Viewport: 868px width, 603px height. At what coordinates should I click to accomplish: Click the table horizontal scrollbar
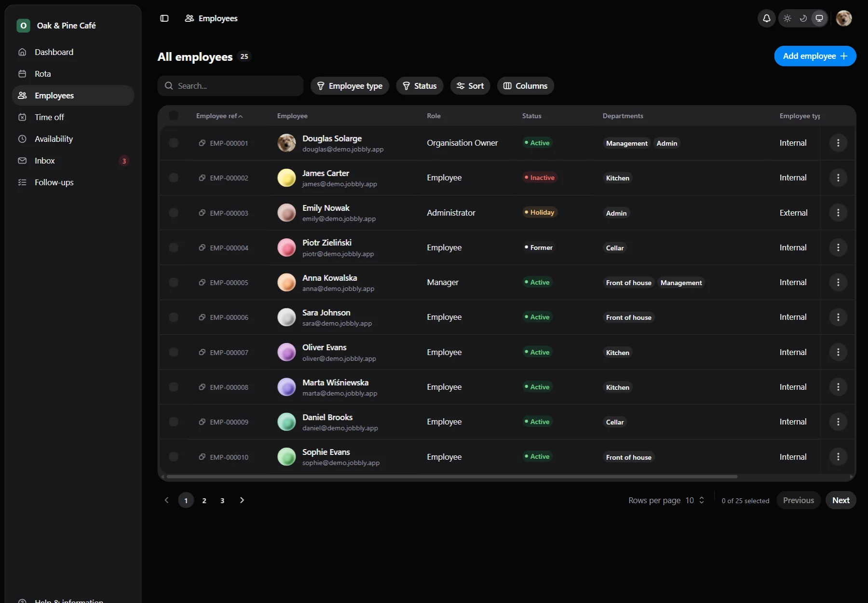click(x=451, y=477)
